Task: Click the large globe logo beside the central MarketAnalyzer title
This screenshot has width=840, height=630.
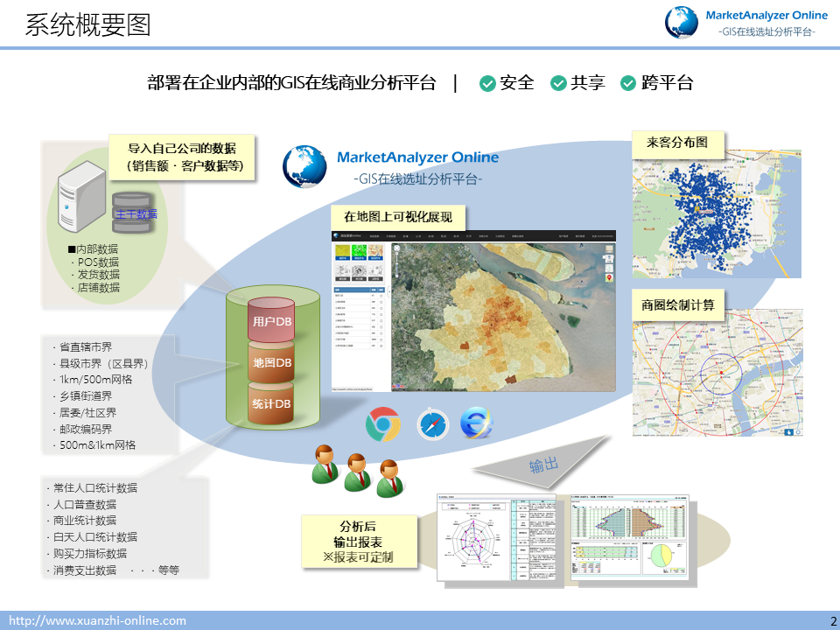Action: pyautogui.click(x=304, y=166)
